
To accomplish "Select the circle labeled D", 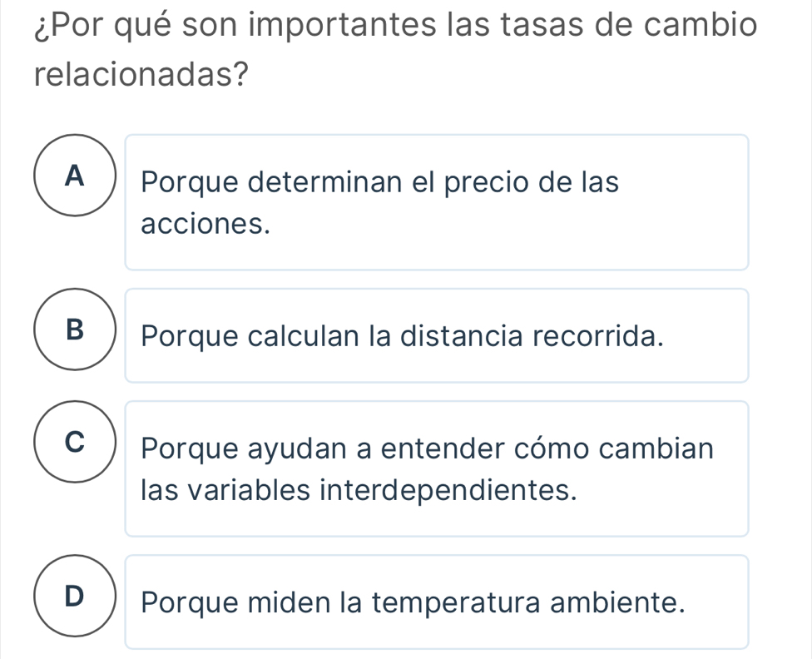I will tap(75, 596).
